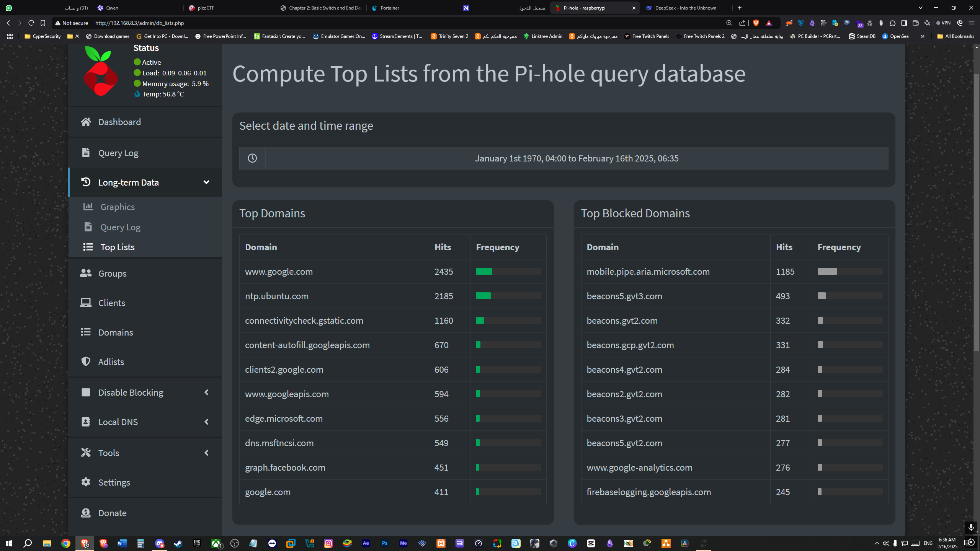Open beacons5.gvt3.com blocked domain link

click(x=624, y=296)
